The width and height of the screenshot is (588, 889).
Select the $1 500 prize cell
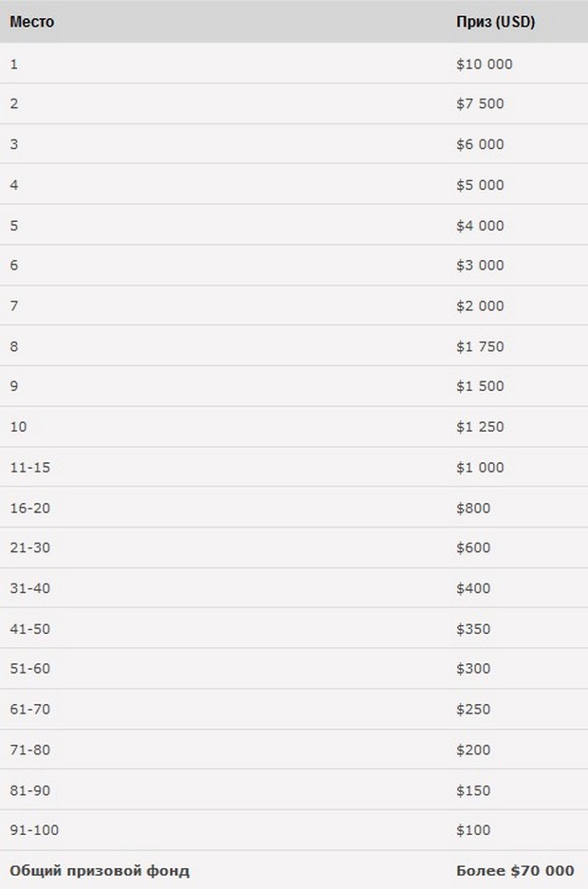tap(480, 386)
